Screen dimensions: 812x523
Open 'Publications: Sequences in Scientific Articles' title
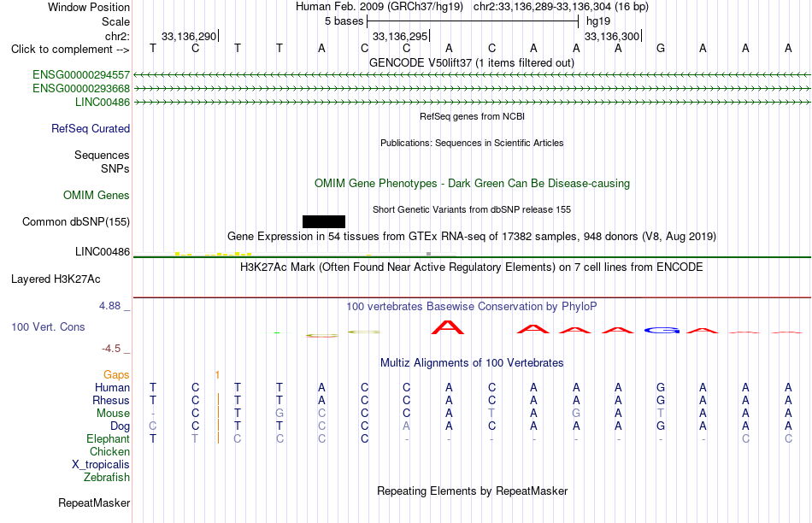point(472,143)
